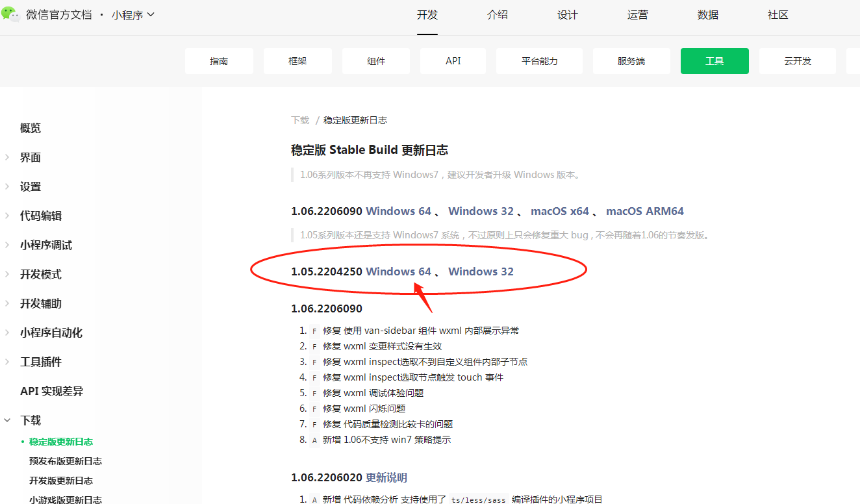Image resolution: width=860 pixels, height=504 pixels.
Task: Open 小程序自动化 in the sidebar
Action: click(51, 333)
